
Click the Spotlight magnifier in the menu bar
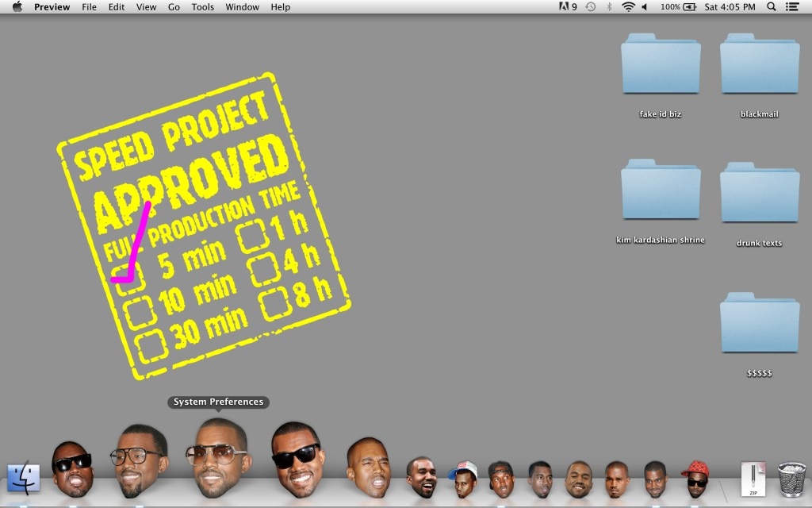pos(770,6)
